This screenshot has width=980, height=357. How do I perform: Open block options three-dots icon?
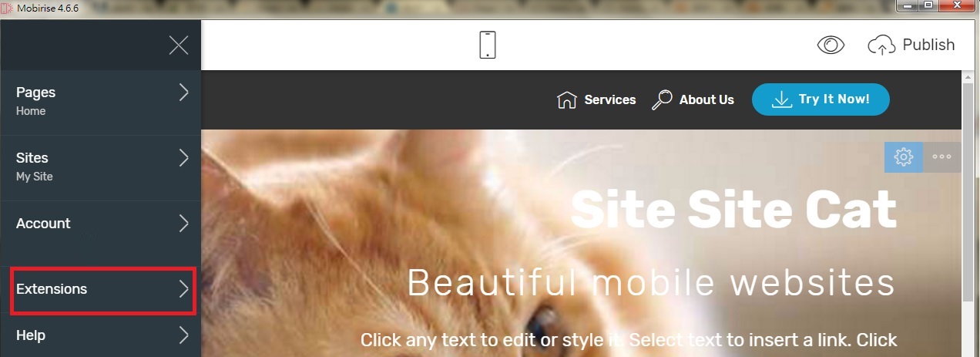point(942,157)
